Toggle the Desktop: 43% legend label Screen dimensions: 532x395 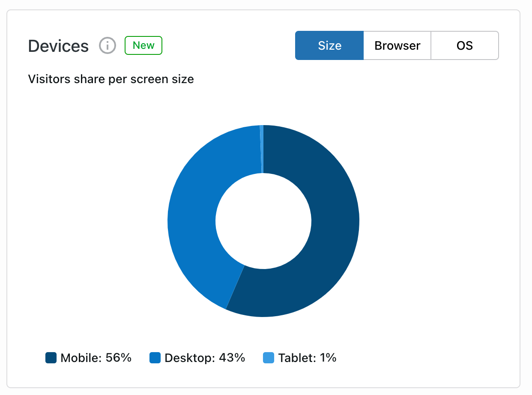click(205, 358)
